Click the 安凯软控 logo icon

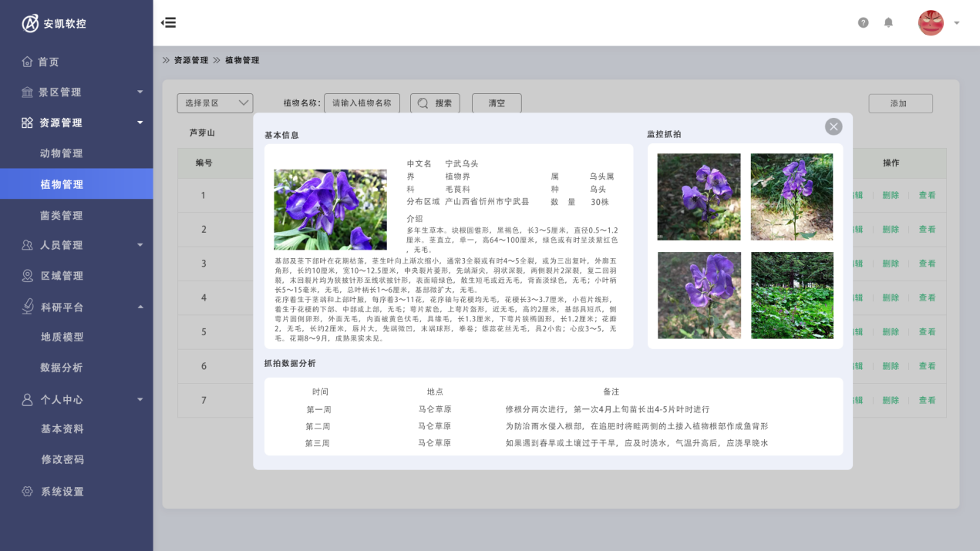pyautogui.click(x=30, y=23)
